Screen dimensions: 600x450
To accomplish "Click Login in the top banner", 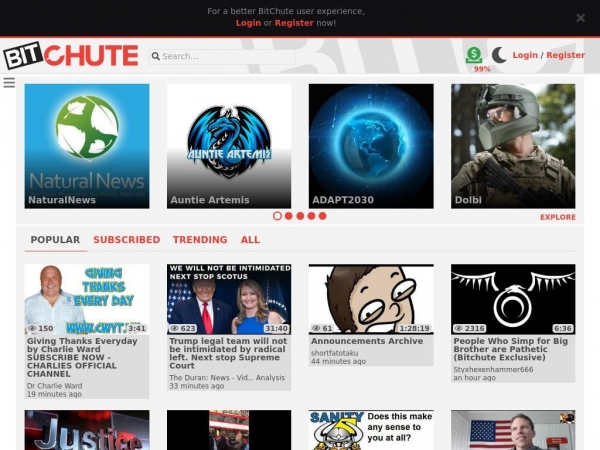I will 248,23.
